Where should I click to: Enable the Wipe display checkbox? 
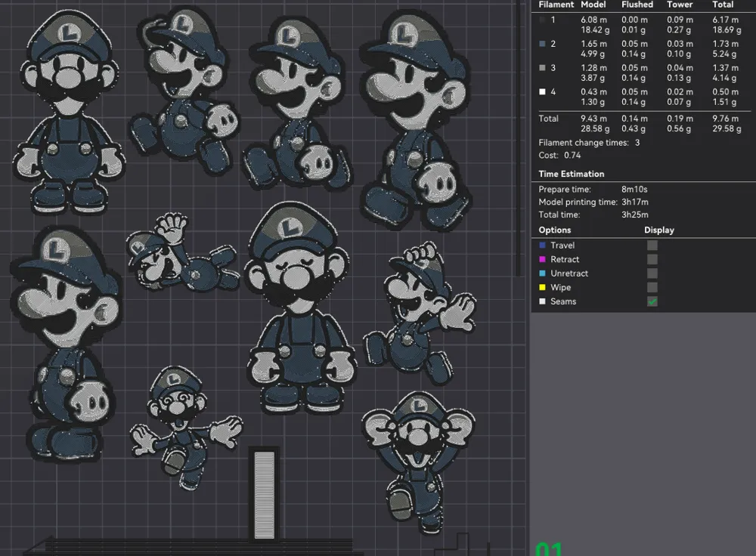[x=652, y=287]
